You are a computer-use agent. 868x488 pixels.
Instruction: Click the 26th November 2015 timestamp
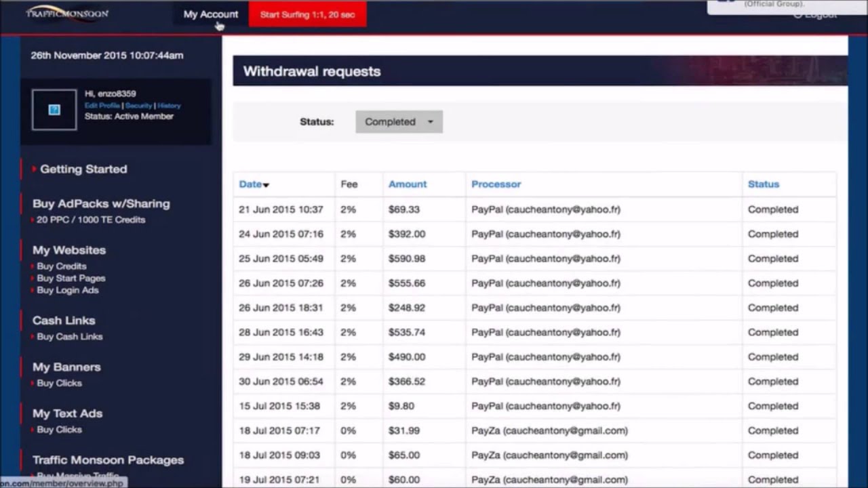click(x=107, y=56)
